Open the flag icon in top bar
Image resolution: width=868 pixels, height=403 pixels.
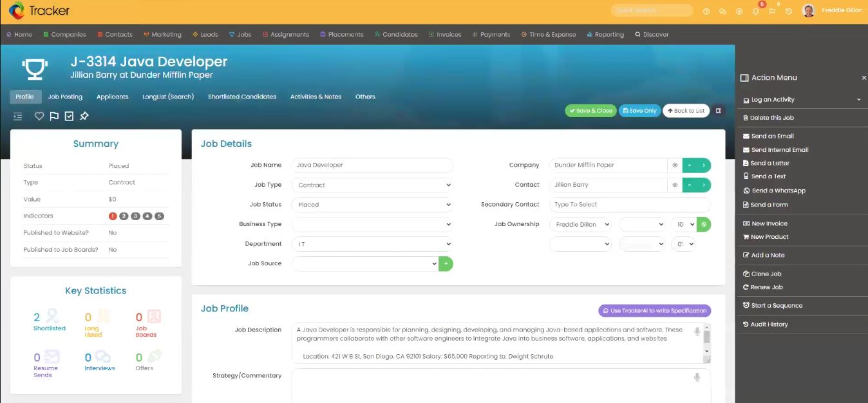(x=772, y=11)
